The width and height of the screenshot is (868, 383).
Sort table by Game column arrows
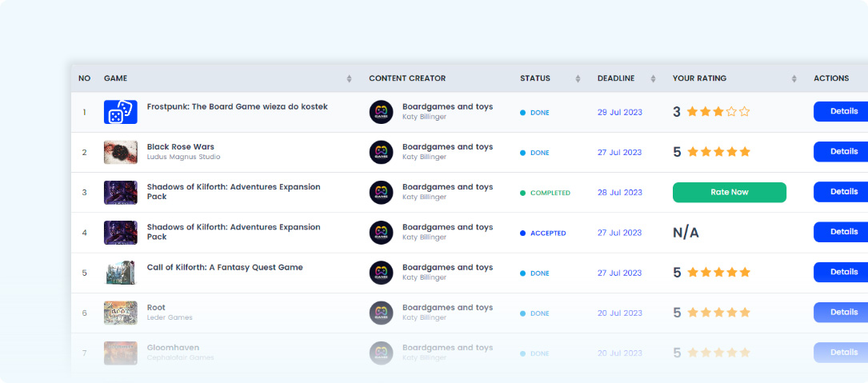[x=349, y=78]
